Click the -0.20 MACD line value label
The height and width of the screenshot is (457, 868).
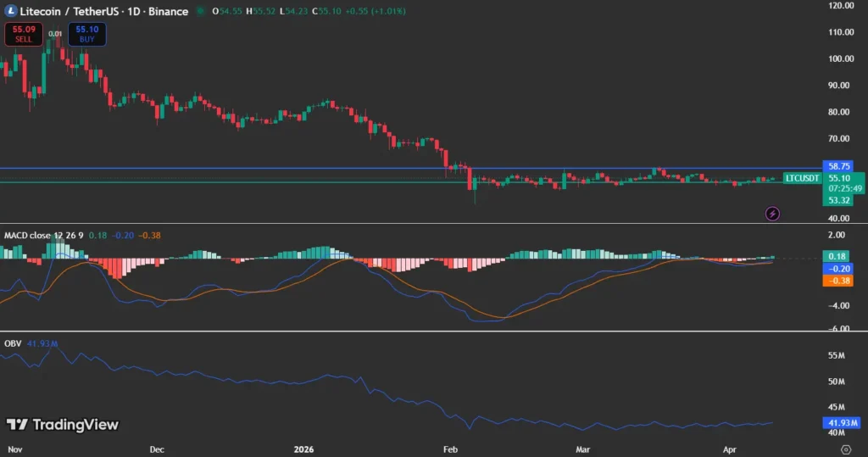838,269
